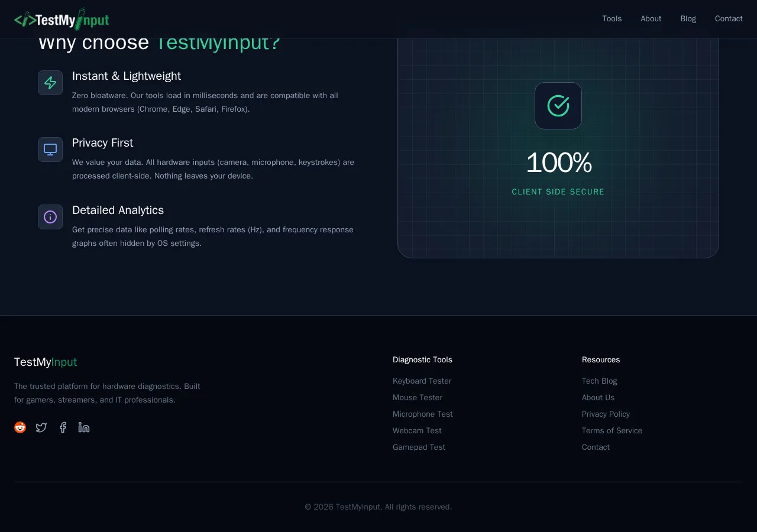The image size is (757, 532).
Task: Select the Instant & Lightweight heading
Action: (127, 76)
